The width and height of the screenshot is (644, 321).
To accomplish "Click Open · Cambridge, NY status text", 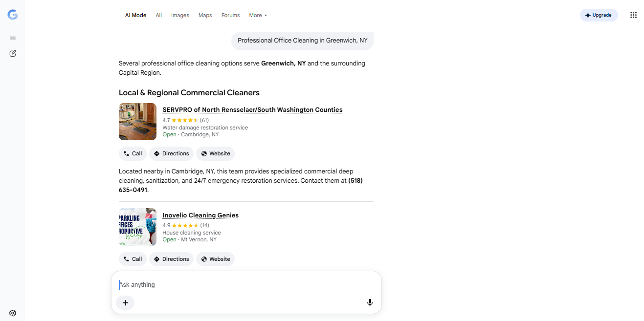I will pyautogui.click(x=190, y=134).
